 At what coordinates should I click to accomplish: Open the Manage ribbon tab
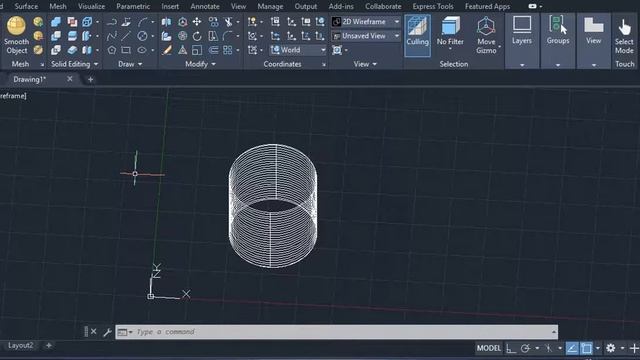tap(270, 6)
